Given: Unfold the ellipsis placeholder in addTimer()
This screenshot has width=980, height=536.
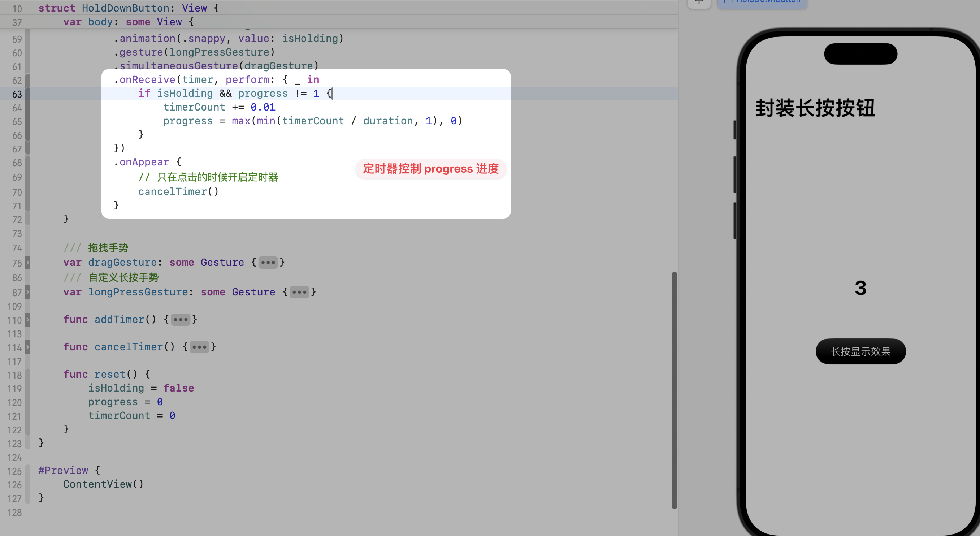Looking at the screenshot, I should coord(181,320).
